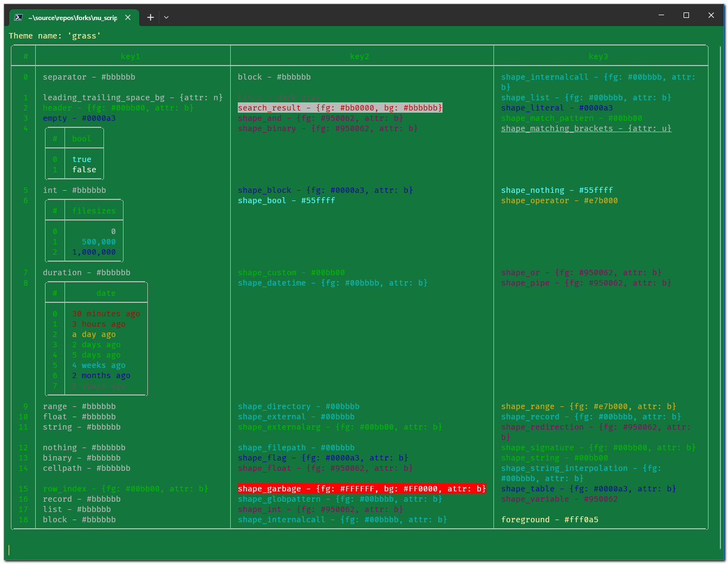The image size is (728, 564).
Task: Click the 'cellpath - #bbbbbb' cell
Action: [87, 468]
